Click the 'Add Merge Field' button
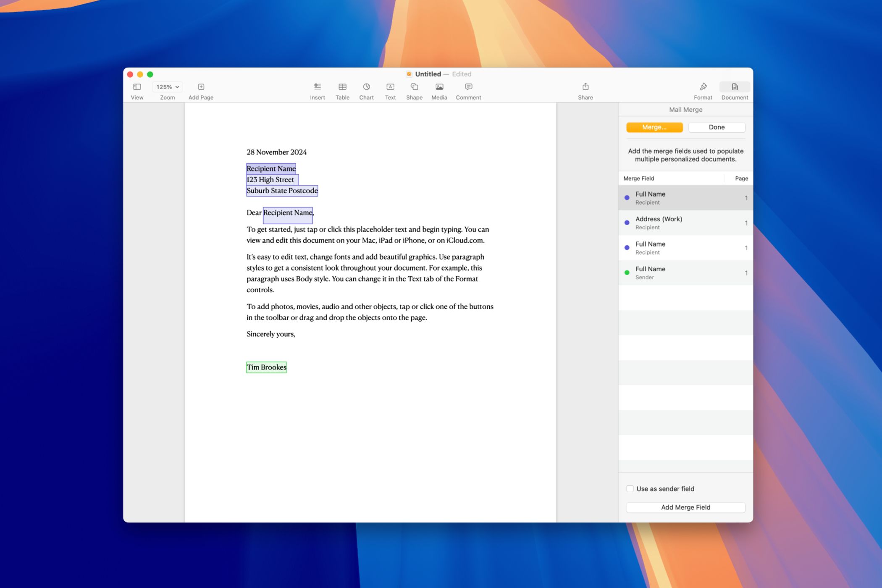Screen dimensions: 882x588 685,507
